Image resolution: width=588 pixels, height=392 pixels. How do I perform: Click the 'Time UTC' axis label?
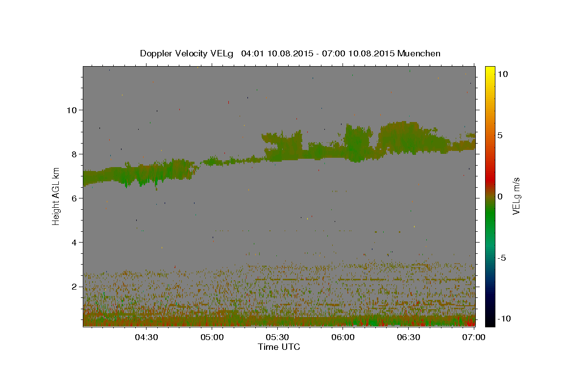point(279,347)
